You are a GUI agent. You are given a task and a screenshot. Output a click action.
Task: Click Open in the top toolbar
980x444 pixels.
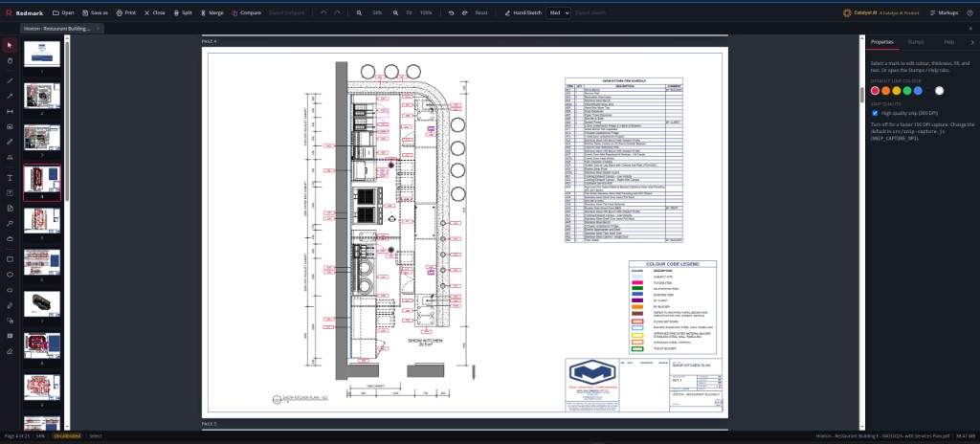(63, 12)
